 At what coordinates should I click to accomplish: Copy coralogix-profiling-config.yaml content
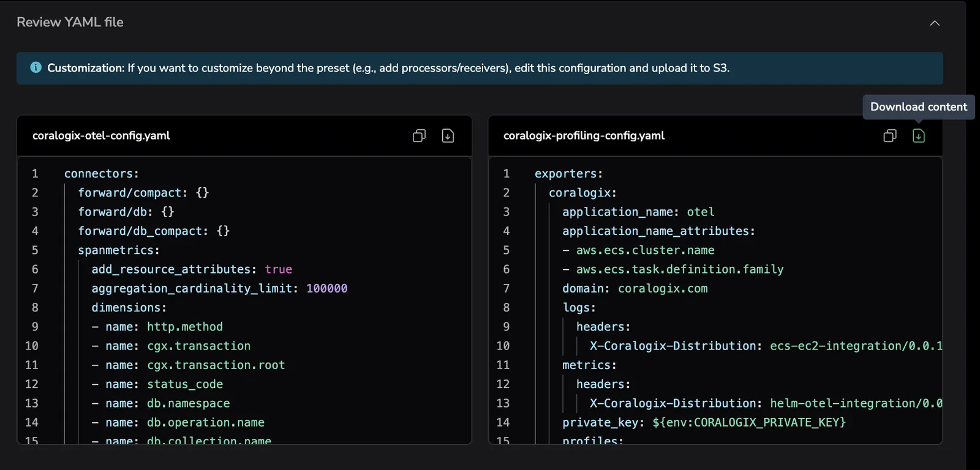tap(890, 136)
